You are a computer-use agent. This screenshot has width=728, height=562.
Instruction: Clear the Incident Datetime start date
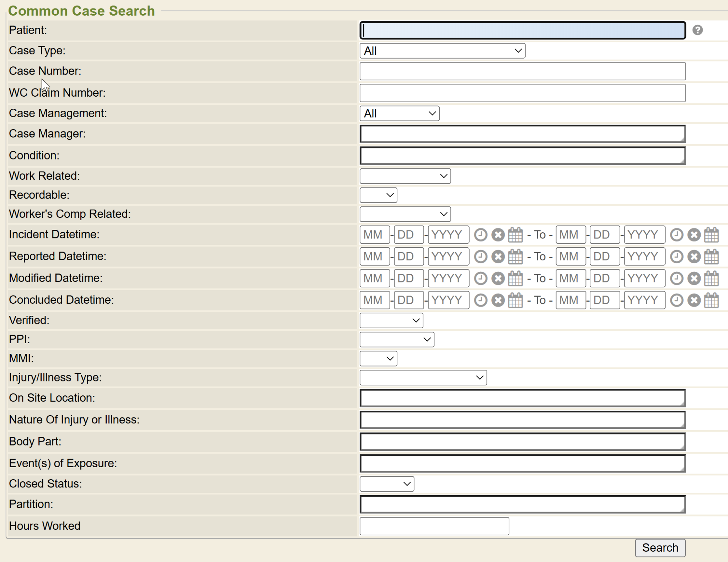point(498,235)
